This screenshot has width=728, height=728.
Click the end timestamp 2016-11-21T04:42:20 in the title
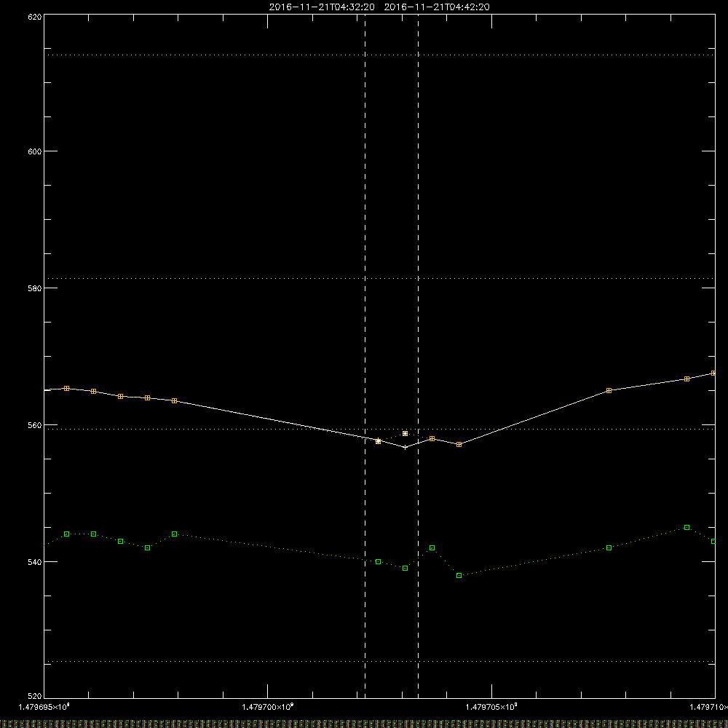coord(437,7)
